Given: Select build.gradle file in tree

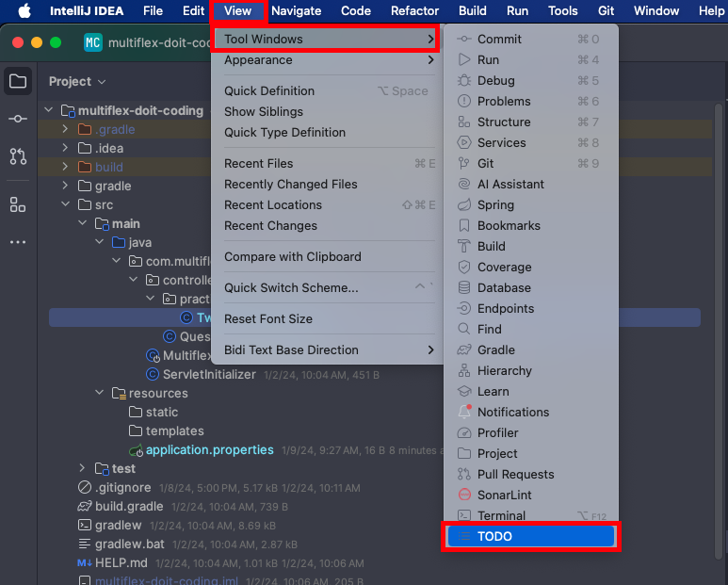Looking at the screenshot, I should point(129,506).
